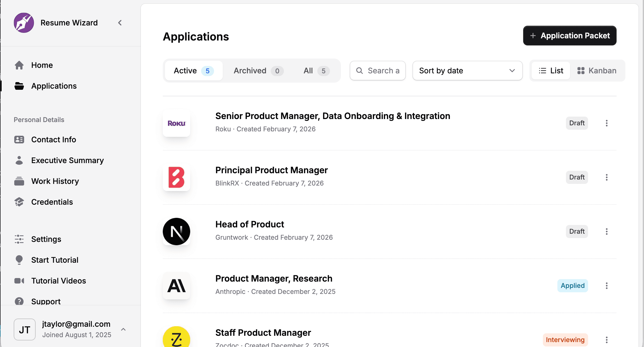The image size is (644, 347).
Task: Open Staff Product Manager application
Action: click(263, 333)
